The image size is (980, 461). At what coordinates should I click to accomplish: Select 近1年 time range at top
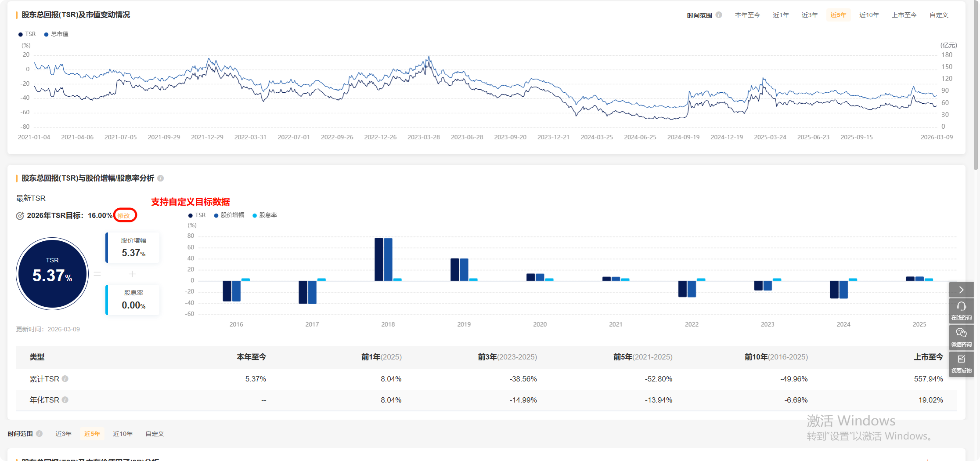781,15
